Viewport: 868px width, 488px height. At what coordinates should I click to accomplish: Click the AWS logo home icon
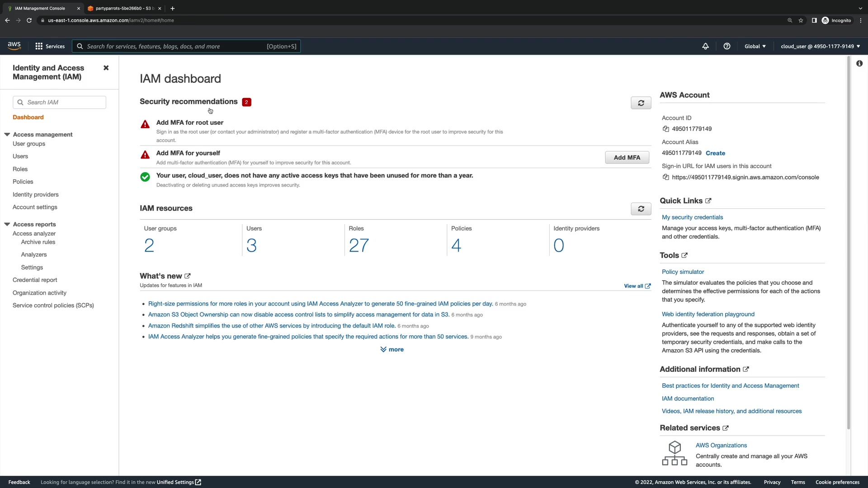14,46
